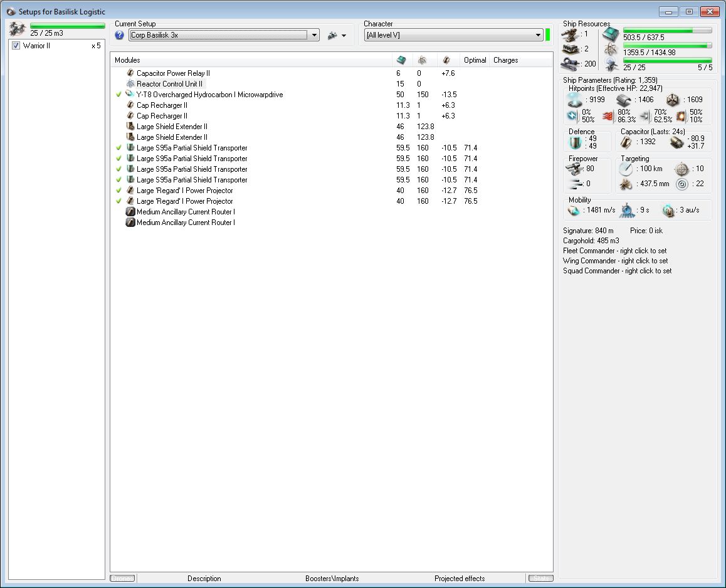This screenshot has height=588, width=726.
Task: Click the first Medium Ancillary Current Router icon
Action: point(130,212)
